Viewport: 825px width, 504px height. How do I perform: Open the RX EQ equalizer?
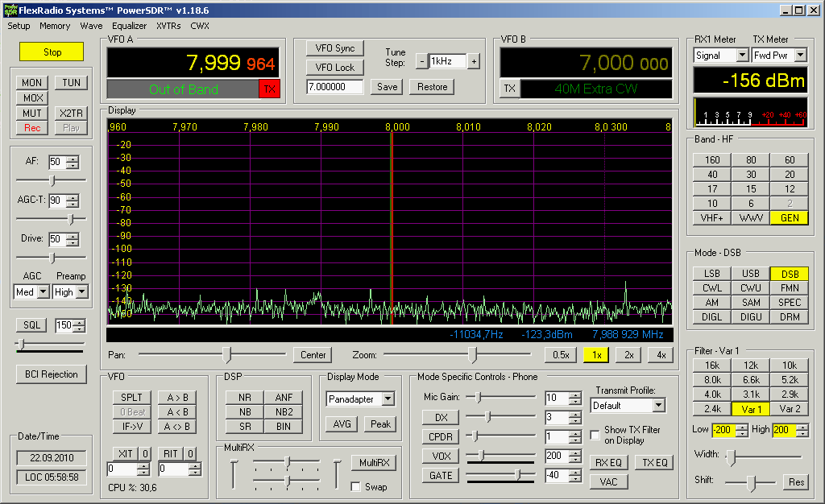tap(608, 462)
